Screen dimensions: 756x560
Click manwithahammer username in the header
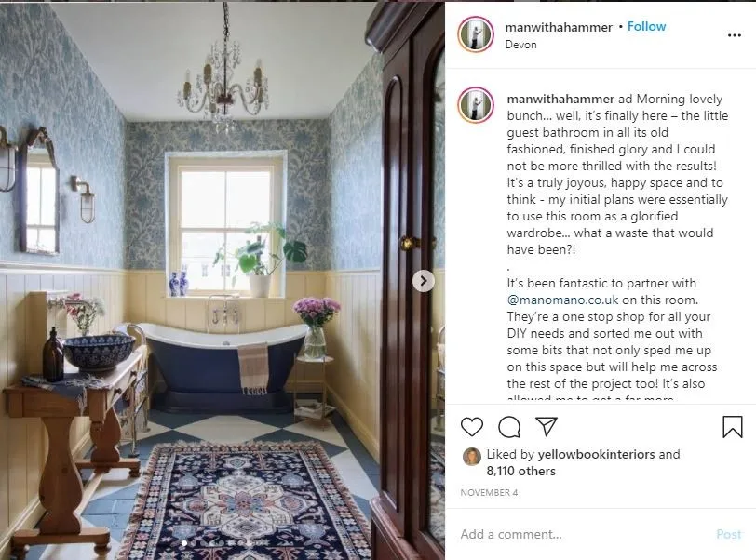tap(559, 28)
